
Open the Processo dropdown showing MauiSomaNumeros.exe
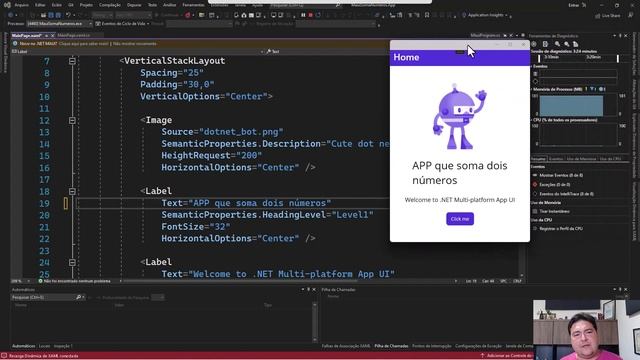[60, 24]
